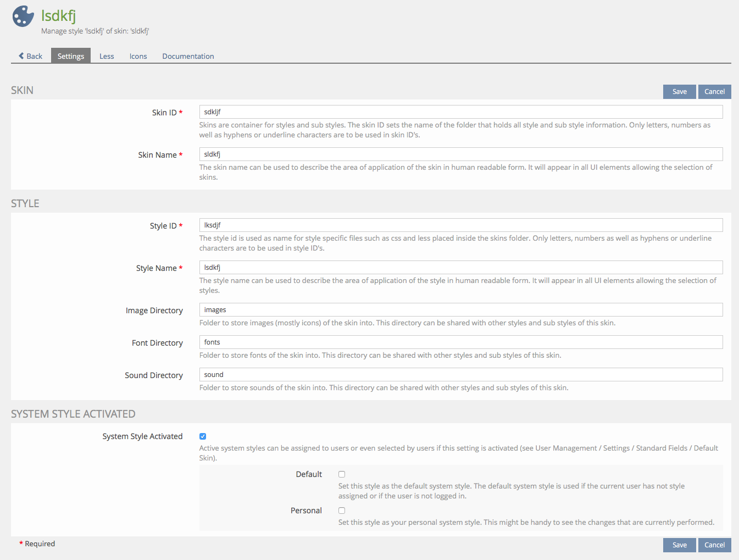The image size is (739, 560).
Task: Click the bottom Save button
Action: click(679, 545)
